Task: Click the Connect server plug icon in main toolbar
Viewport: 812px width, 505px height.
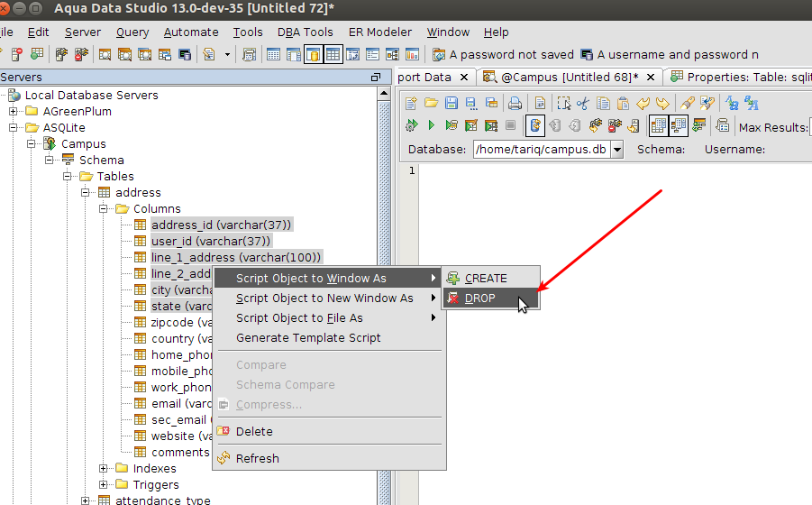Action: coord(61,54)
